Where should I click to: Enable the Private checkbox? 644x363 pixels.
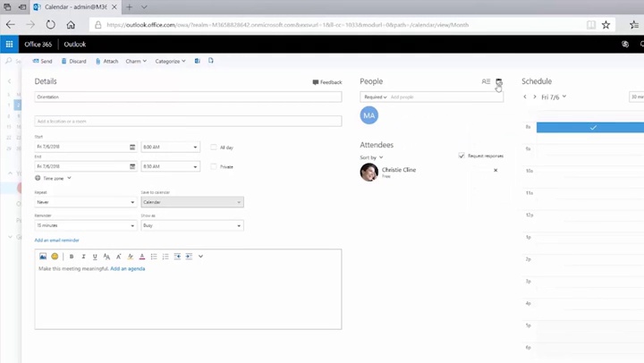(213, 166)
